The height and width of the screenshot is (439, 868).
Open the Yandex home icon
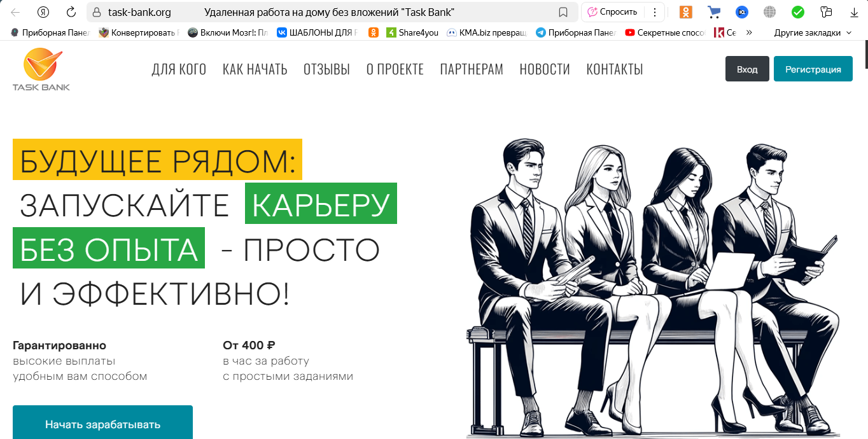[43, 12]
